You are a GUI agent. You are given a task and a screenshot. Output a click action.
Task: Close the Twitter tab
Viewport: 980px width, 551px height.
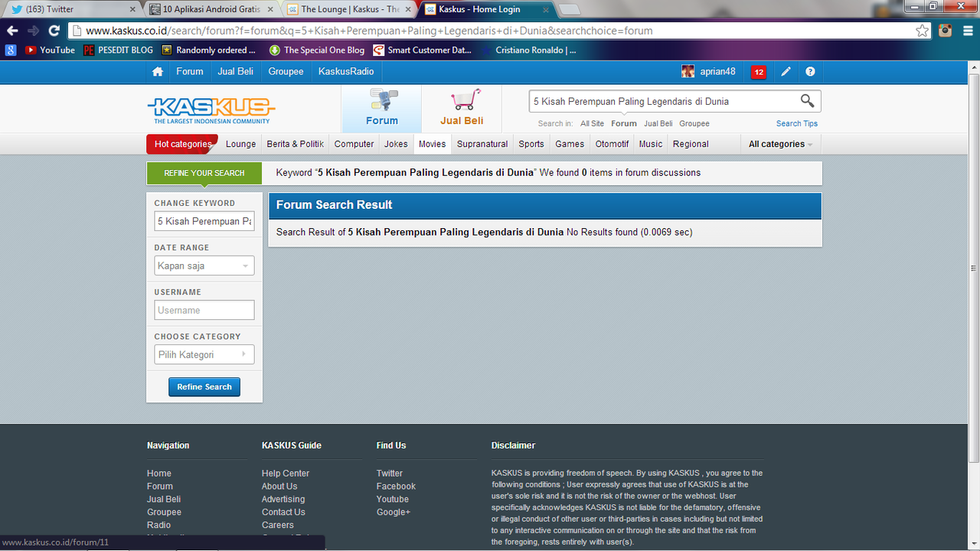pyautogui.click(x=132, y=10)
